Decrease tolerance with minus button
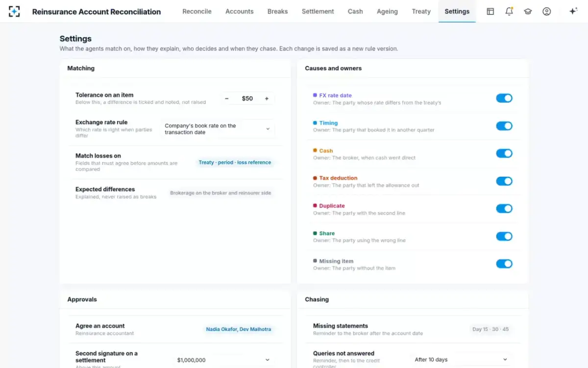 227,99
